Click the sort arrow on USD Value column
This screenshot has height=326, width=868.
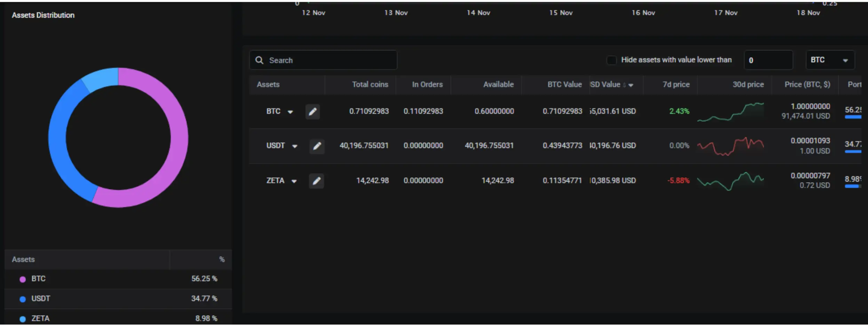pos(631,85)
